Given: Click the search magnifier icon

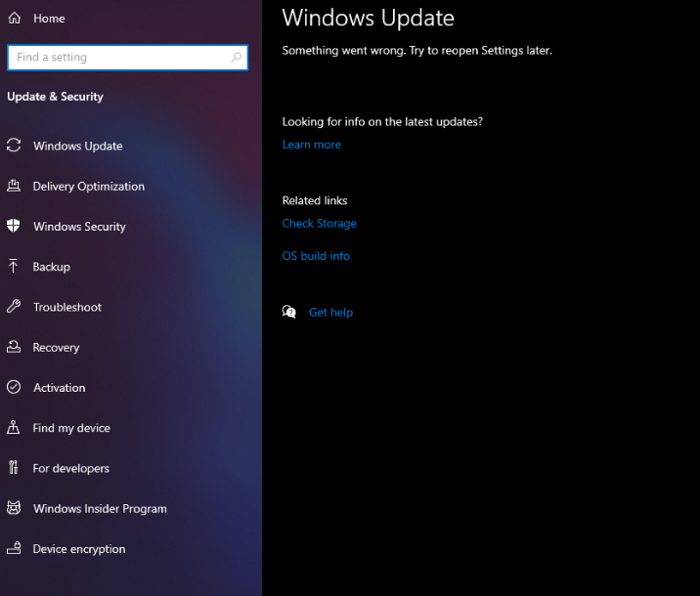Looking at the screenshot, I should click(x=237, y=57).
